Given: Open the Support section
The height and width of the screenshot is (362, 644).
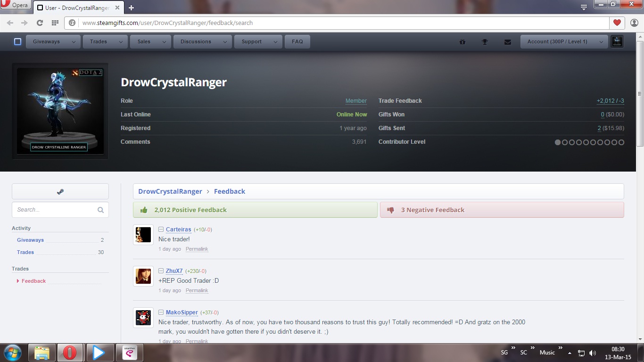Looking at the screenshot, I should pos(251,41).
